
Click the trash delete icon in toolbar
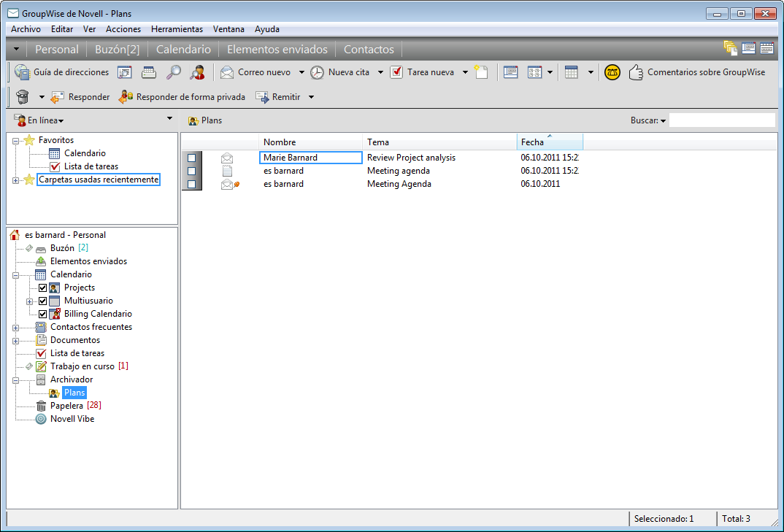pyautogui.click(x=23, y=96)
